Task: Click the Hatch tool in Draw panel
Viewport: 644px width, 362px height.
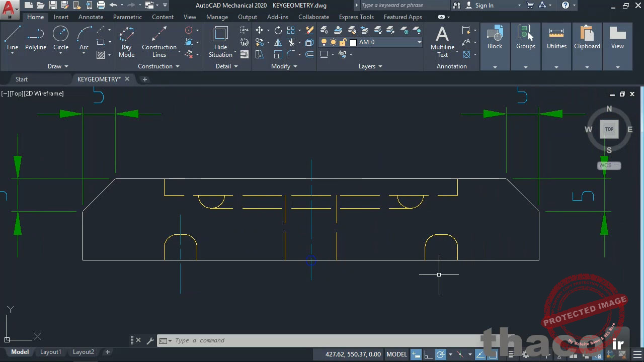Action: point(101,54)
